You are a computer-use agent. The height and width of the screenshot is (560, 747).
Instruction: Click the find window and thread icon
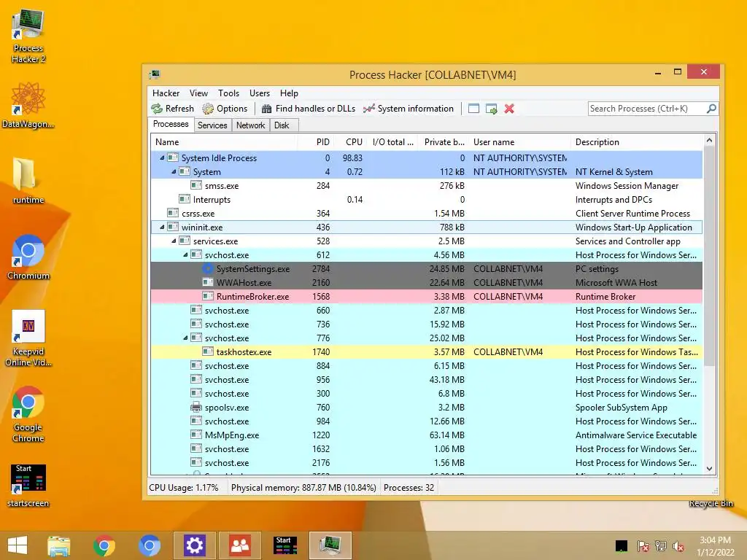click(x=491, y=109)
